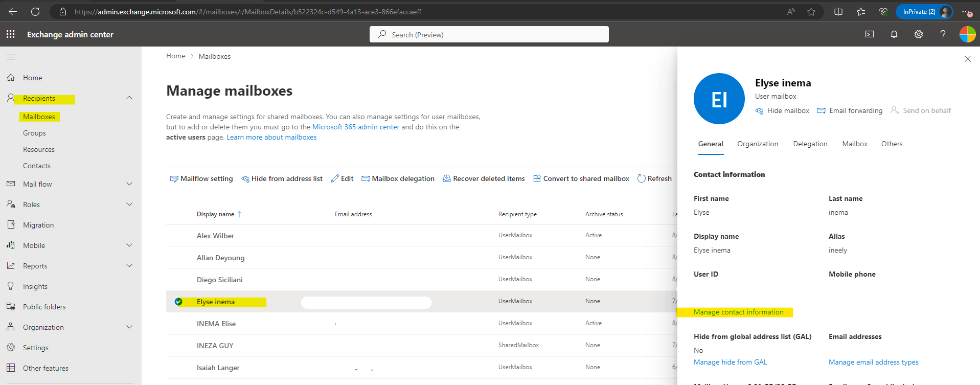980x385 pixels.
Task: Click the Manage hide from GAL link
Action: [730, 362]
